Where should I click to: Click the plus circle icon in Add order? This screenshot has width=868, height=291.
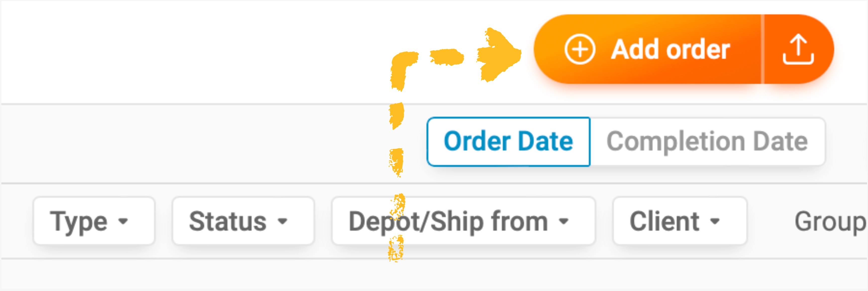point(580,49)
